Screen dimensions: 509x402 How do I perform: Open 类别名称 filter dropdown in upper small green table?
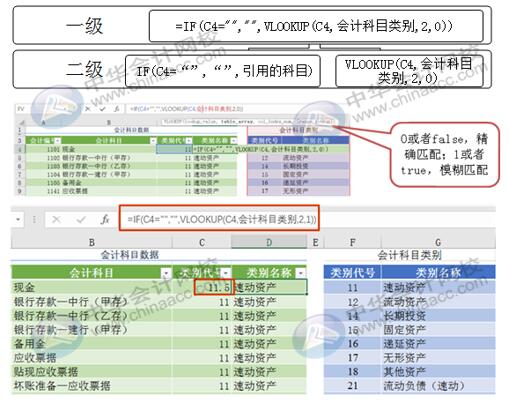point(233,141)
